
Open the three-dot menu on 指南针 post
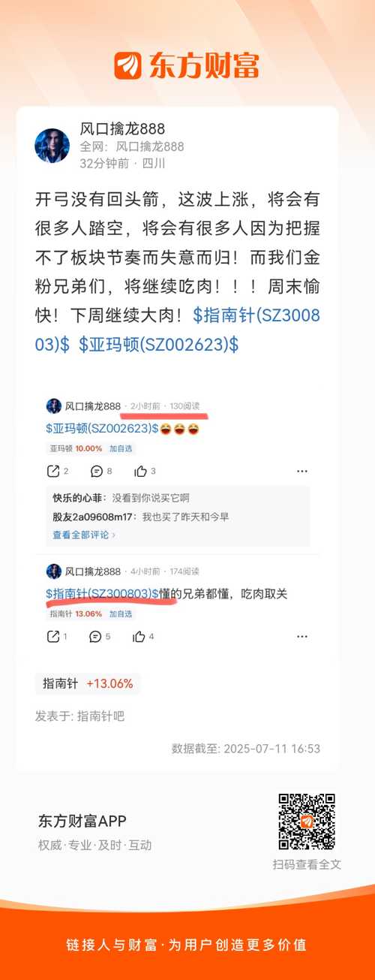click(x=301, y=636)
